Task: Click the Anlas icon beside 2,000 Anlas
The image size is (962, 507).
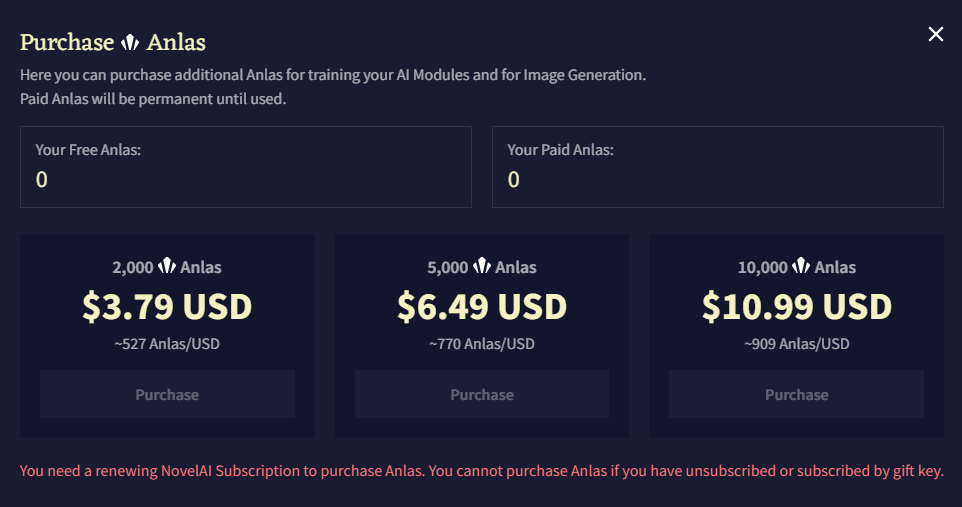Action: 167,267
